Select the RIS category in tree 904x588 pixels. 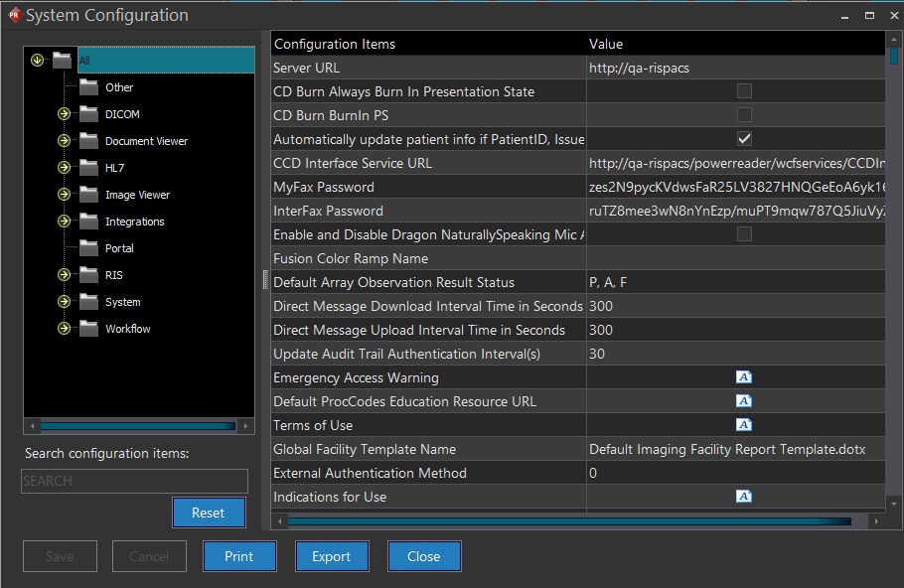[x=114, y=275]
